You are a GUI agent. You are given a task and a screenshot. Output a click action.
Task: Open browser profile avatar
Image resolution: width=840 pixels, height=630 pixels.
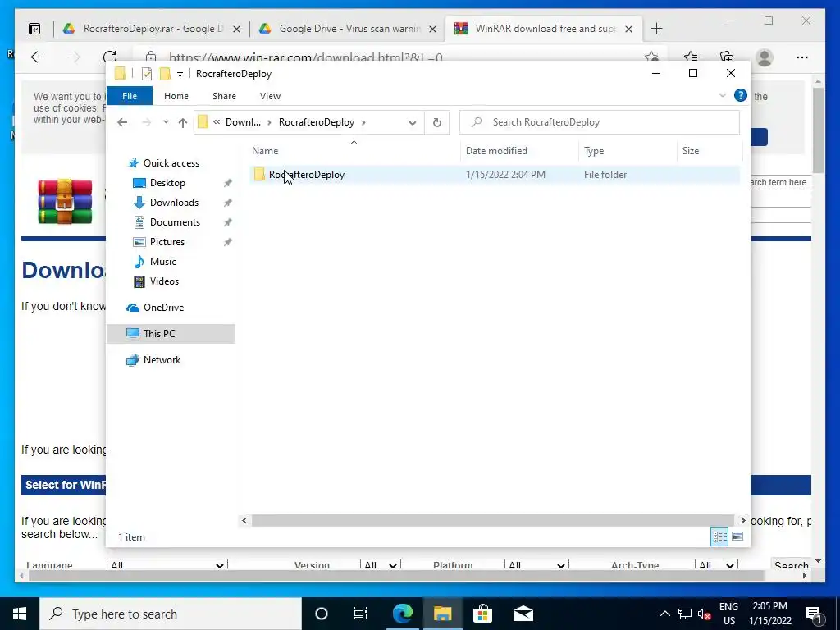(x=765, y=57)
